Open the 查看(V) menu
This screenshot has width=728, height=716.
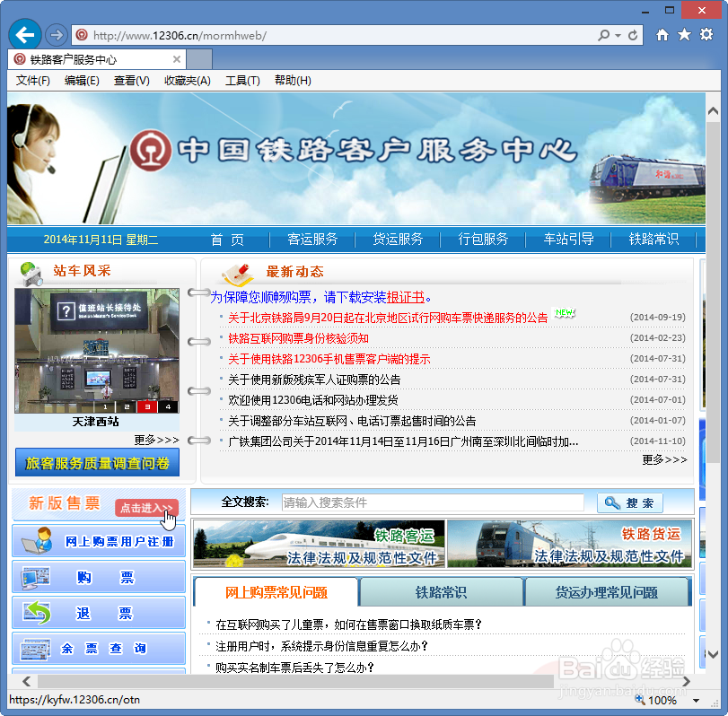tap(131, 81)
